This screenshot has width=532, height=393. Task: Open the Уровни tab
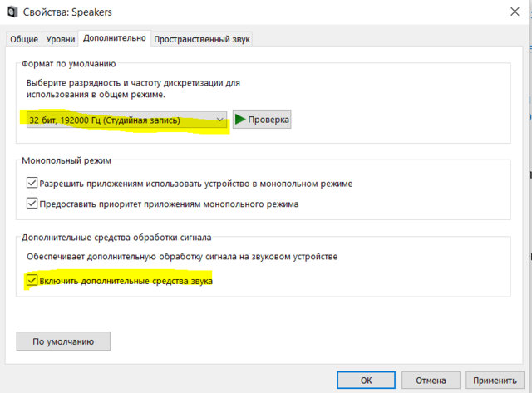click(60, 39)
